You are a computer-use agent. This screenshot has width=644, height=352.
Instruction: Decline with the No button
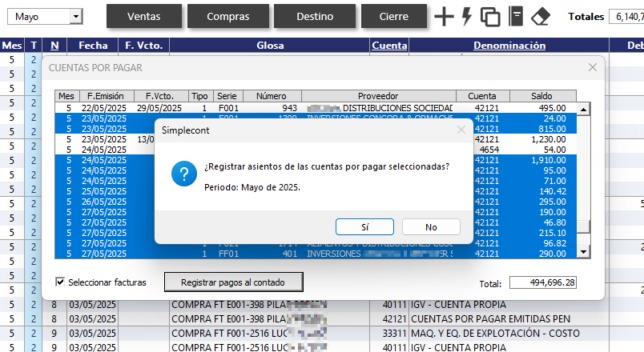431,227
